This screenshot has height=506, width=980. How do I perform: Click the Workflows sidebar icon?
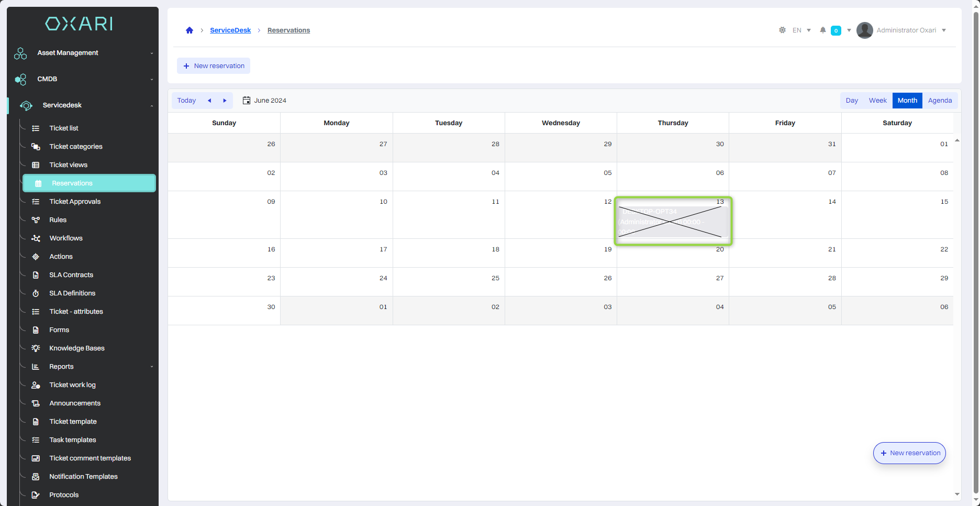click(x=36, y=238)
